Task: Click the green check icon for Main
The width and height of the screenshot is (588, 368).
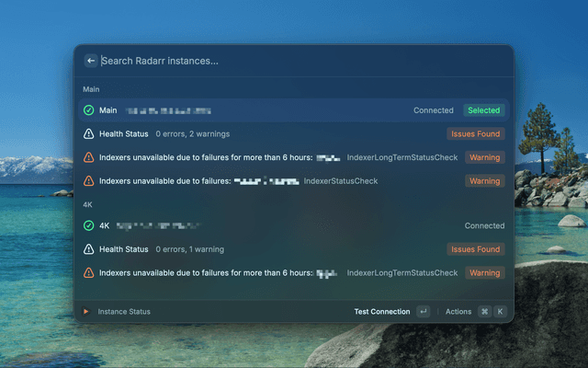Action: tap(88, 110)
